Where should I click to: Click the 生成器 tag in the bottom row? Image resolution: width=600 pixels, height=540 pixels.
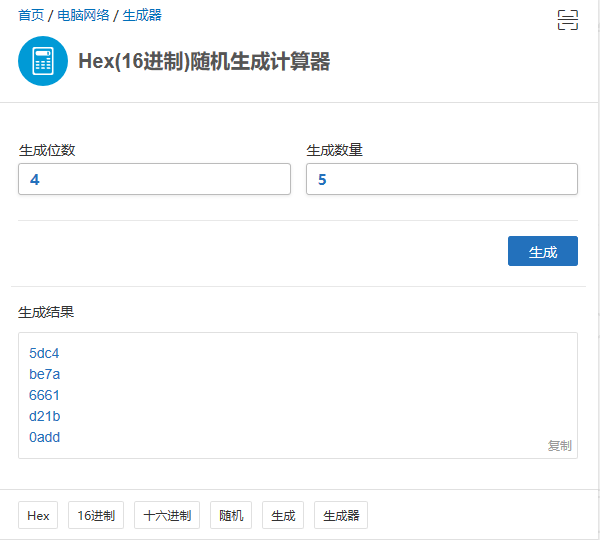tap(341, 516)
